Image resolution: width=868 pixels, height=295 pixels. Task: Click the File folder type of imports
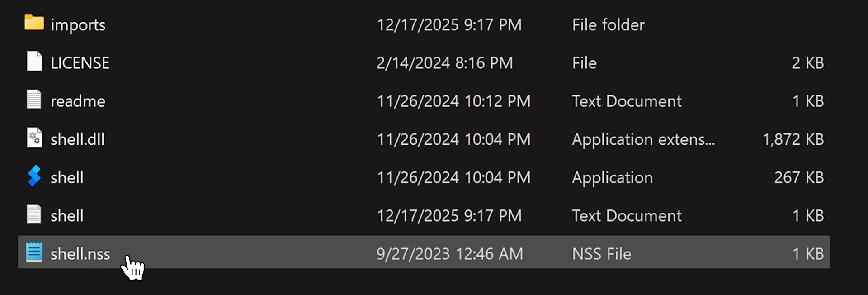click(608, 25)
